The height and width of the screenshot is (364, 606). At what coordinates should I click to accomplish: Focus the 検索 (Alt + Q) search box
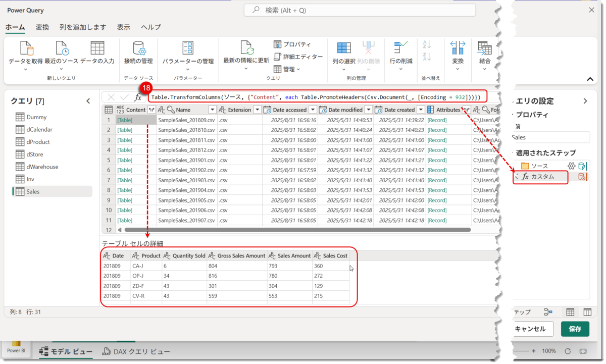click(360, 10)
